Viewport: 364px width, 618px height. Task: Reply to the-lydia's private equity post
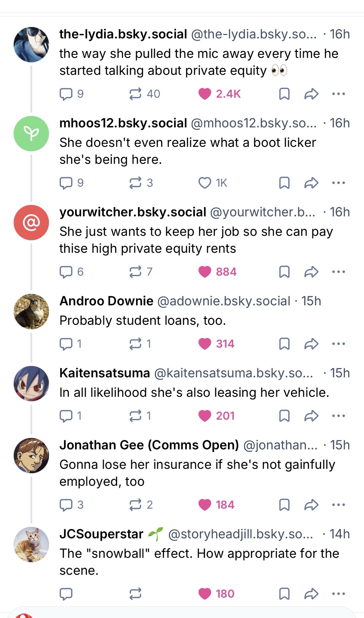pyautogui.click(x=66, y=94)
